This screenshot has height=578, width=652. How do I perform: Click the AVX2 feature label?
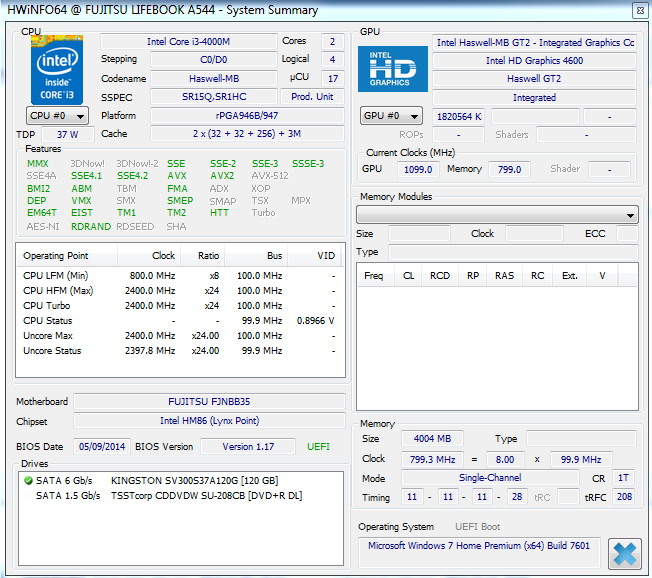(222, 176)
